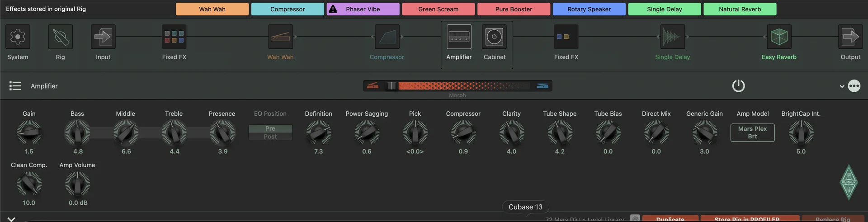Open the Amplifier list menu icon
This screenshot has width=868, height=222.
pyautogui.click(x=15, y=86)
